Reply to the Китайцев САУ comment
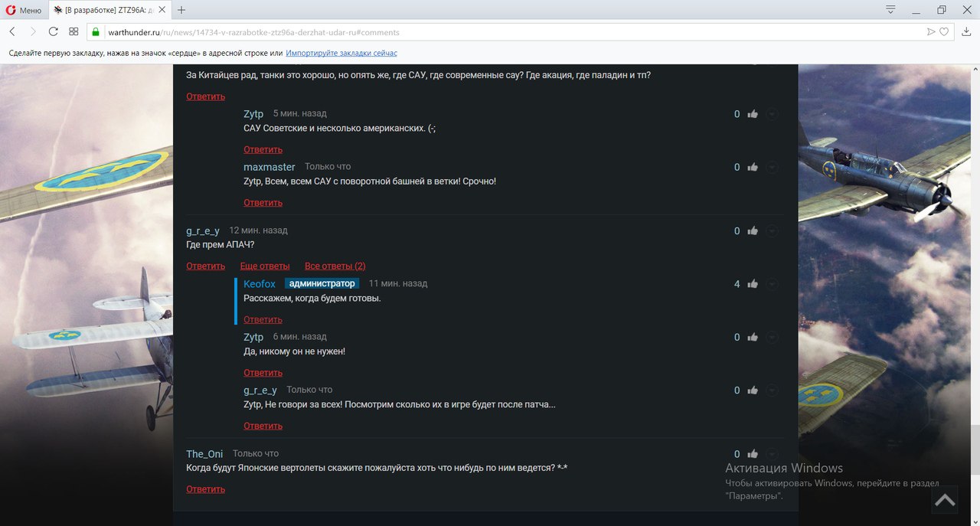980x526 pixels. pos(206,96)
